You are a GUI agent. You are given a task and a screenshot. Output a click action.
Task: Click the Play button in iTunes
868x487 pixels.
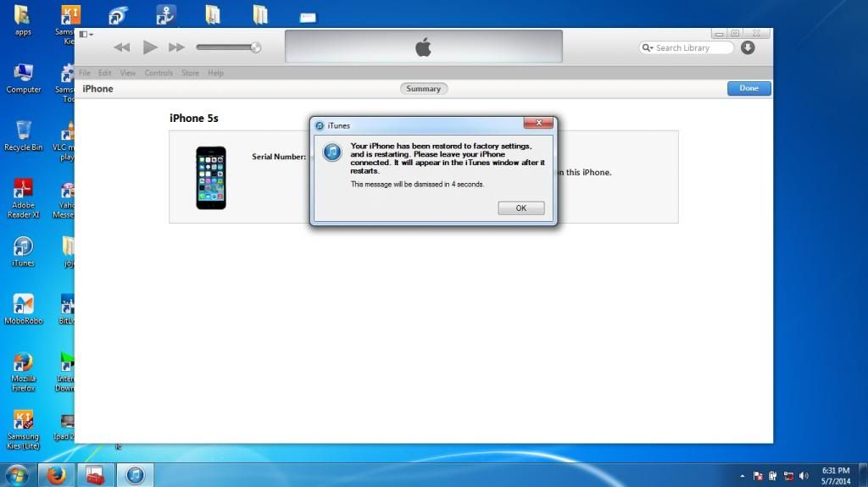coord(149,47)
